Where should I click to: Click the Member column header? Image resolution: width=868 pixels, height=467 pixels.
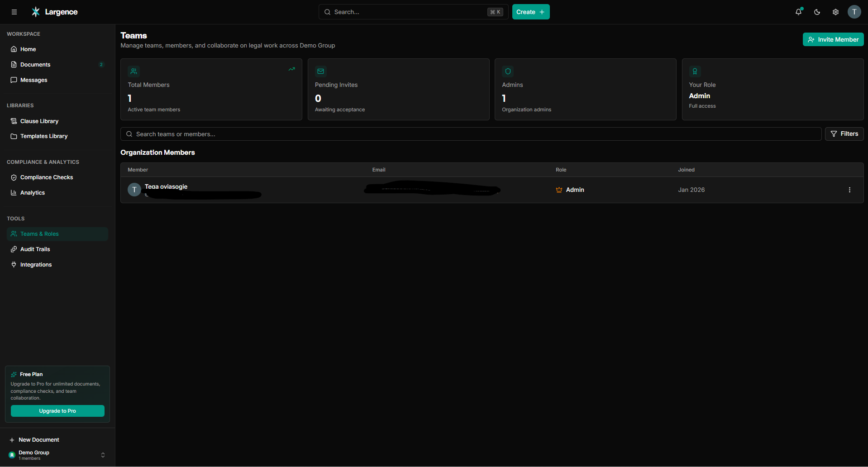pyautogui.click(x=138, y=170)
